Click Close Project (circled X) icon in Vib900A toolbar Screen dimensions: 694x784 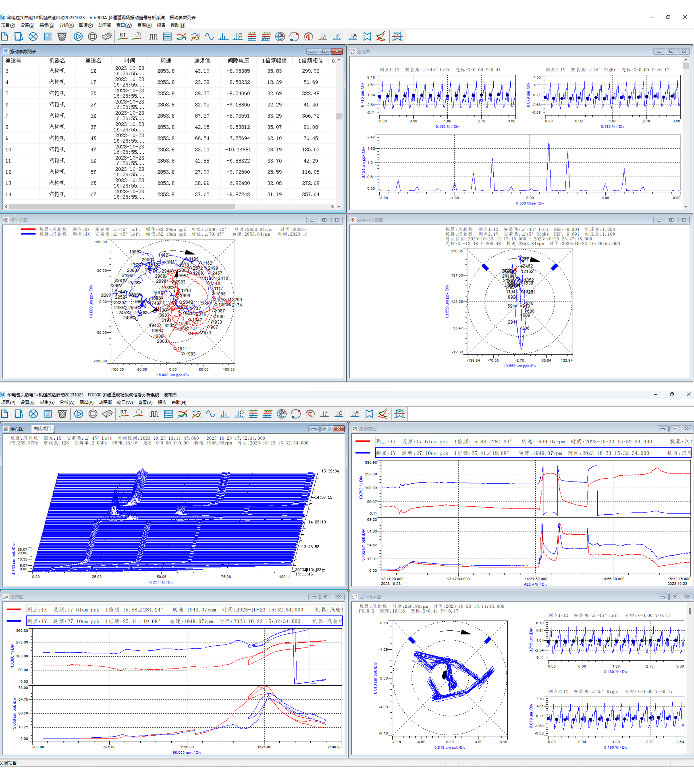coord(33,37)
